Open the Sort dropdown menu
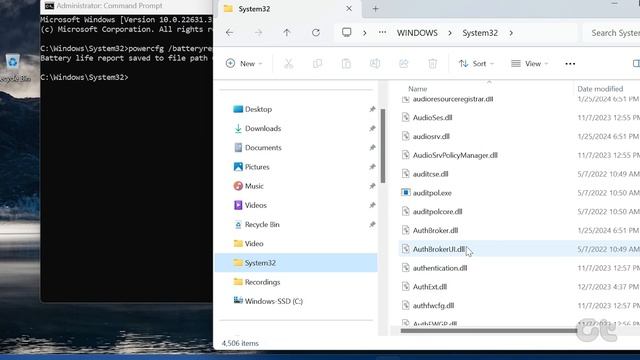Screen dimensions: 640x360 (x=476, y=64)
